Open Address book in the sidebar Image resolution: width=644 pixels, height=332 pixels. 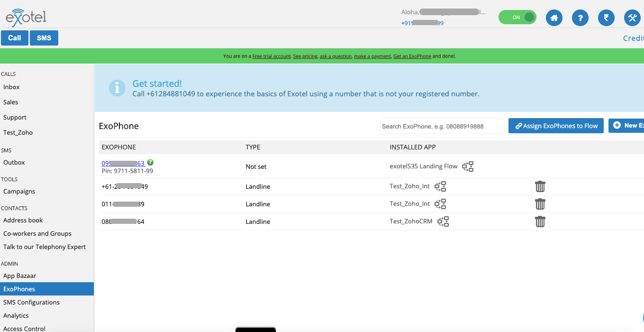pos(23,220)
